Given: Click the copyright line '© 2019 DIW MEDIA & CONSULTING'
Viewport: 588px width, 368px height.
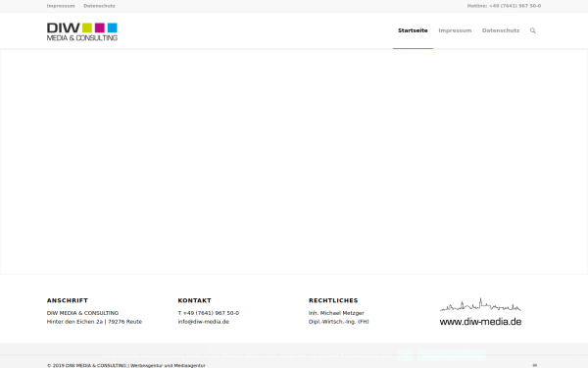Looking at the screenshot, I should [x=86, y=365].
